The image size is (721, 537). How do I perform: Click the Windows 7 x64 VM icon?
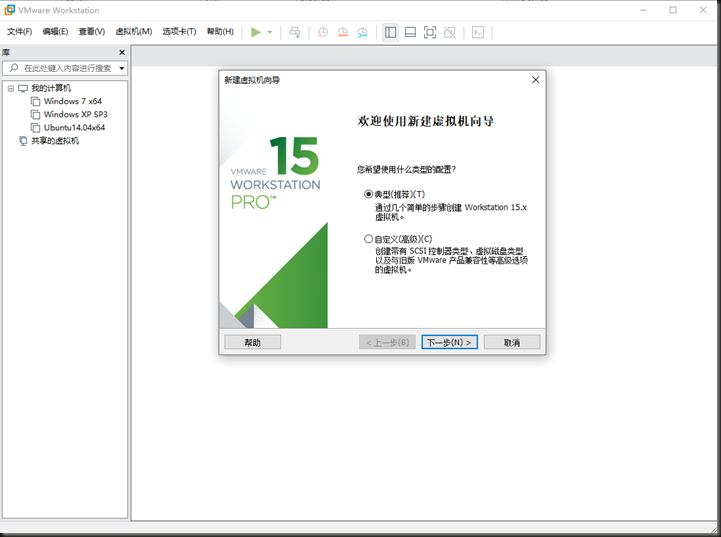(x=35, y=101)
